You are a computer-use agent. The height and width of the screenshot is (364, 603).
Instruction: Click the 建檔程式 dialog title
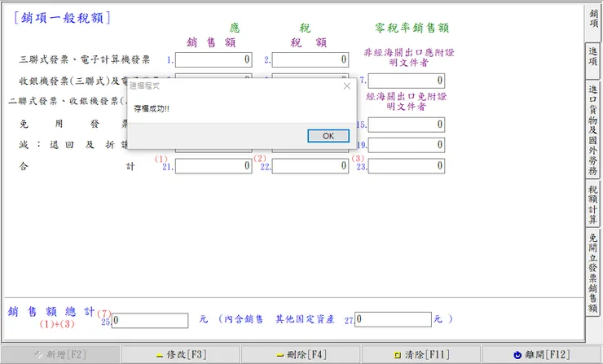tap(144, 86)
